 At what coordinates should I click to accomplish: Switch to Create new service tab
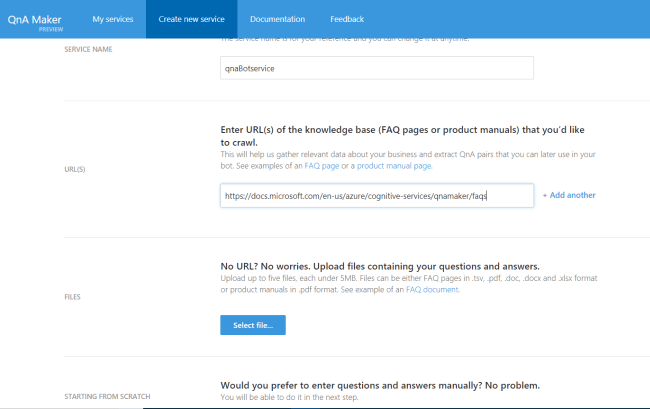tap(191, 19)
